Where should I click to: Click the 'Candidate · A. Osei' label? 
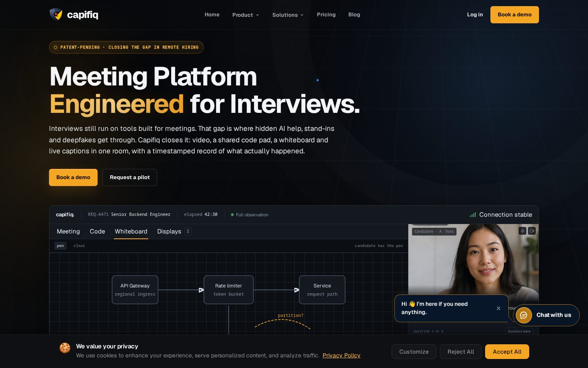point(434,231)
